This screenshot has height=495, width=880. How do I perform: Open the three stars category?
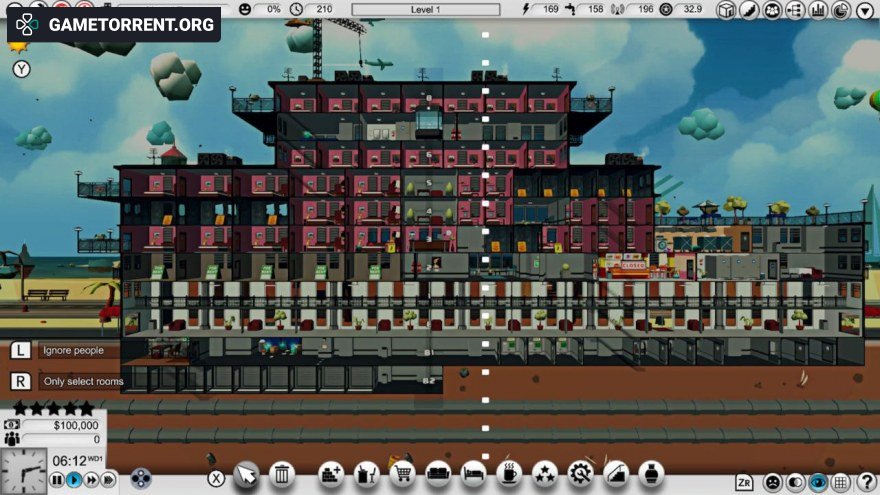click(x=545, y=476)
